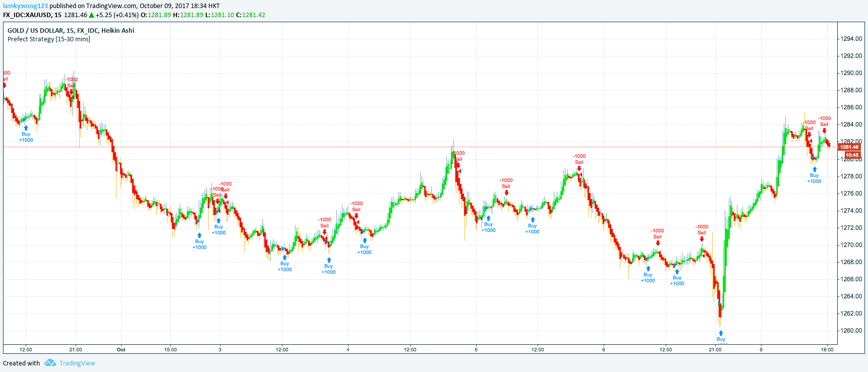Click the 1270.00 price axis label
868x372 pixels.
click(x=851, y=245)
